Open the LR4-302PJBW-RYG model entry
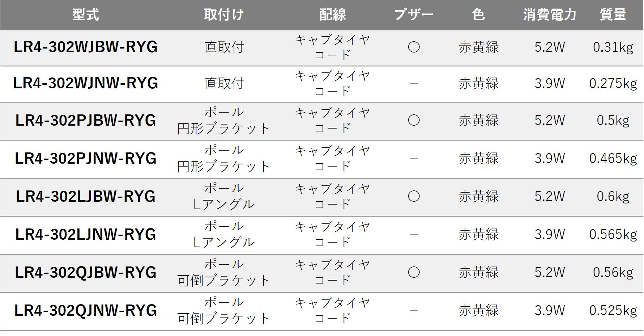The height and width of the screenshot is (336, 644). 86,121
